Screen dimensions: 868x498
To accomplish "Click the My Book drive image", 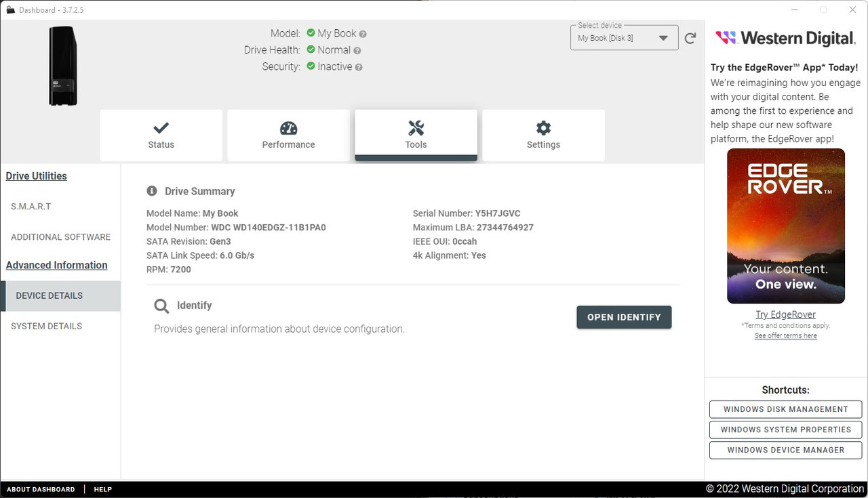I will tap(62, 66).
